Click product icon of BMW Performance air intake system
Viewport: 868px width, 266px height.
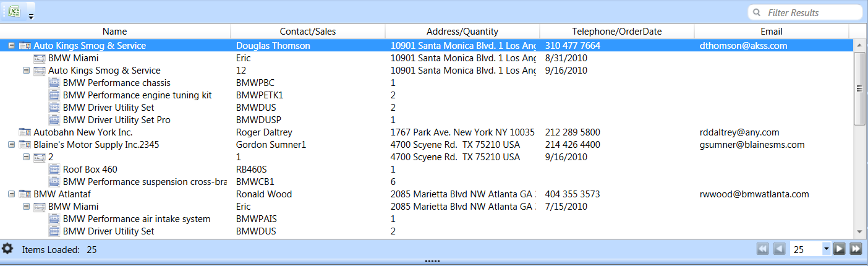tap(54, 219)
